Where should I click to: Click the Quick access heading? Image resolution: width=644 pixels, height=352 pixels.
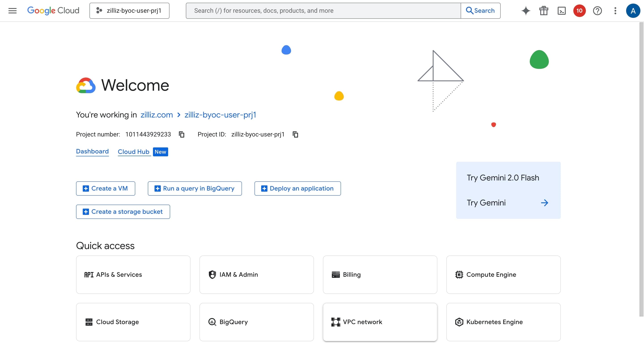click(x=105, y=246)
